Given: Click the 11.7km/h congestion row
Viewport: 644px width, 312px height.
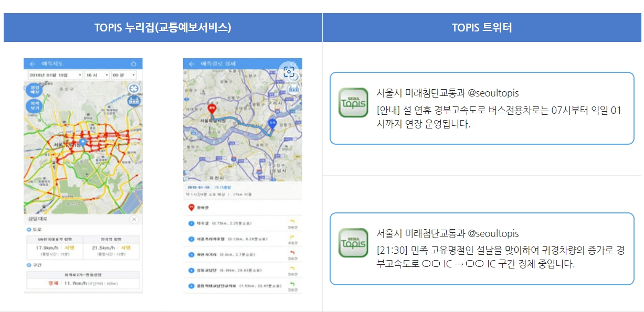Looking at the screenshot, I should pos(83,283).
